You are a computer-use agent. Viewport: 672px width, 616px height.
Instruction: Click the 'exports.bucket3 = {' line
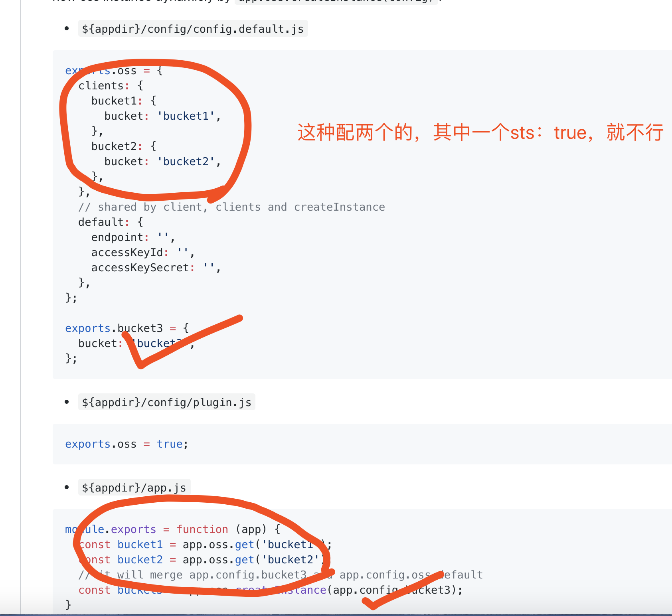pyautogui.click(x=127, y=328)
